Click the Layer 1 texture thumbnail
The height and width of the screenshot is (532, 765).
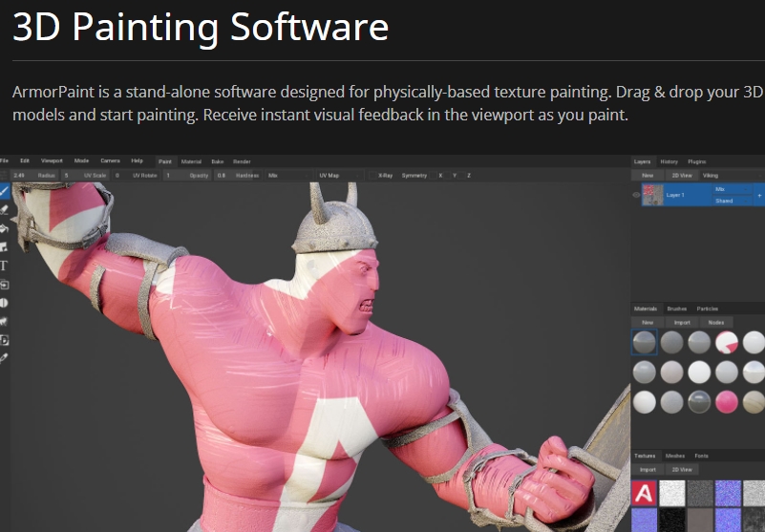tap(652, 195)
